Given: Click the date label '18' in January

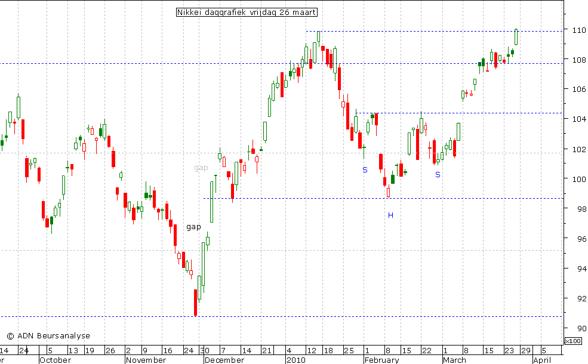Looking at the screenshot, I should pos(328,351).
